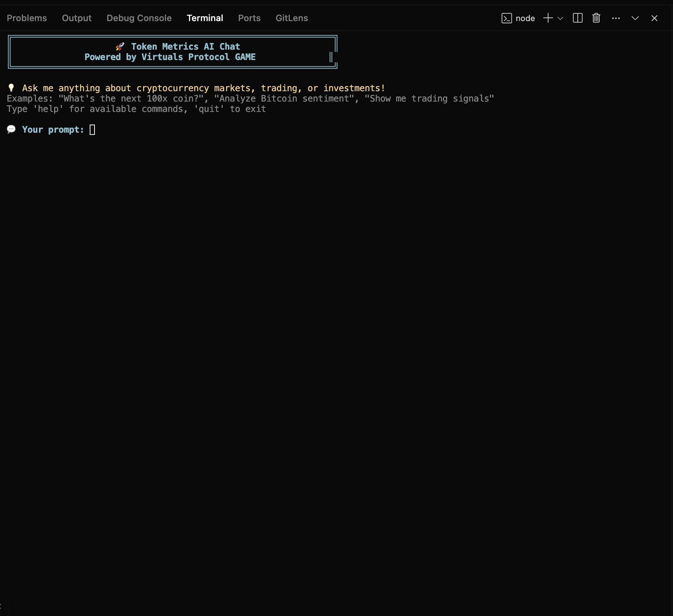Split the terminal using the split icon
673x616 pixels.
coord(577,18)
